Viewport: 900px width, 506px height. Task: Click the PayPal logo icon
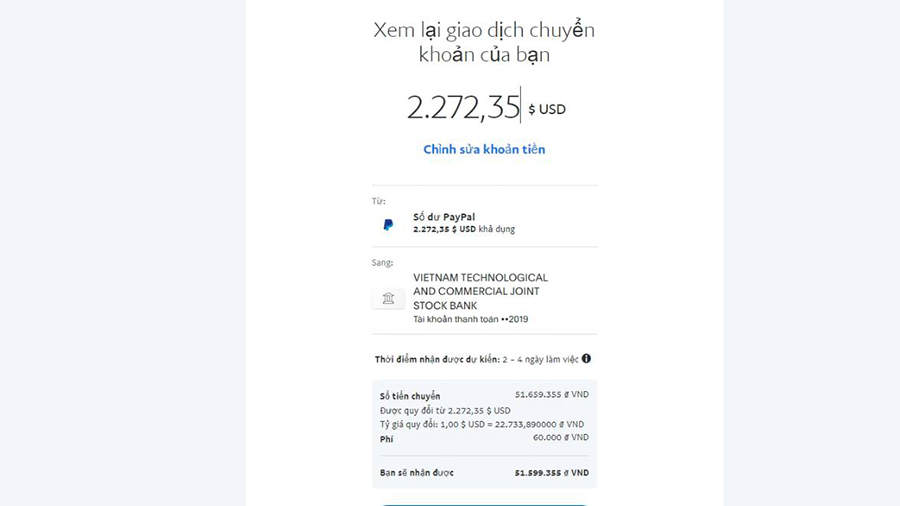tap(388, 224)
